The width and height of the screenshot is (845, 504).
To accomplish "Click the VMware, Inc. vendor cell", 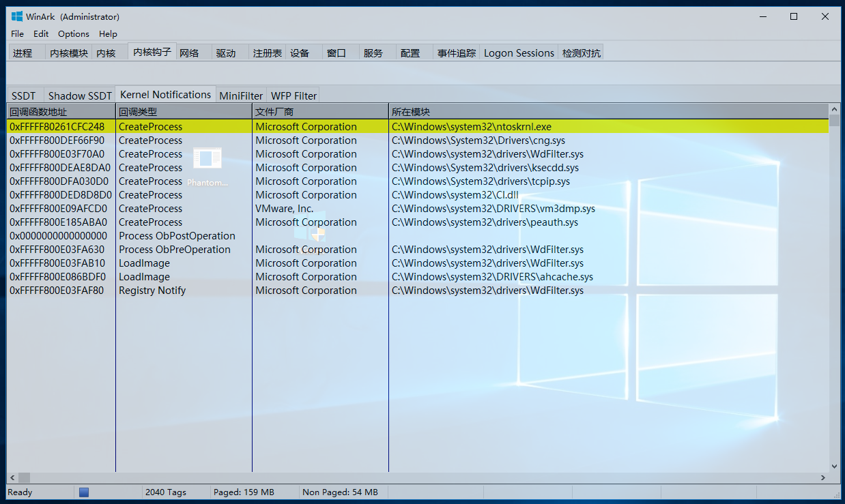I will 285,208.
